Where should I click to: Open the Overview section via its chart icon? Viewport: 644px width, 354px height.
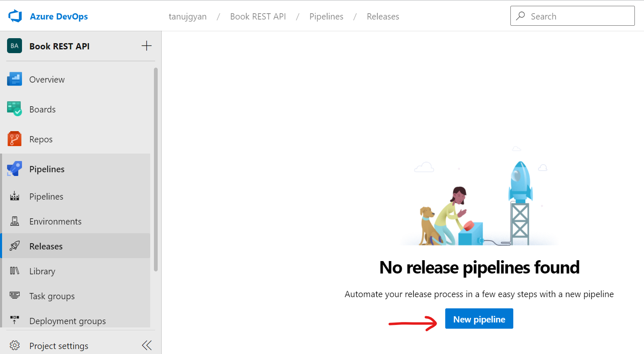click(x=15, y=79)
